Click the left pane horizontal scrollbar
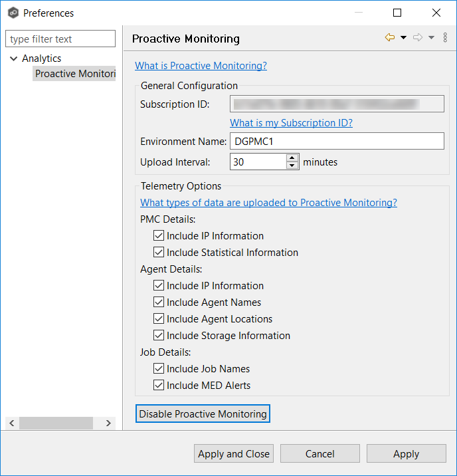Viewport: 457px width, 476px height. pos(56,423)
